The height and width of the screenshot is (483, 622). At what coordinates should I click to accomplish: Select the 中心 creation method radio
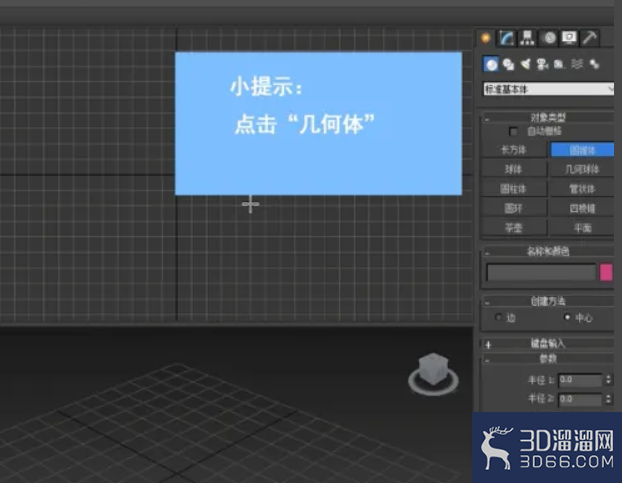tap(567, 317)
